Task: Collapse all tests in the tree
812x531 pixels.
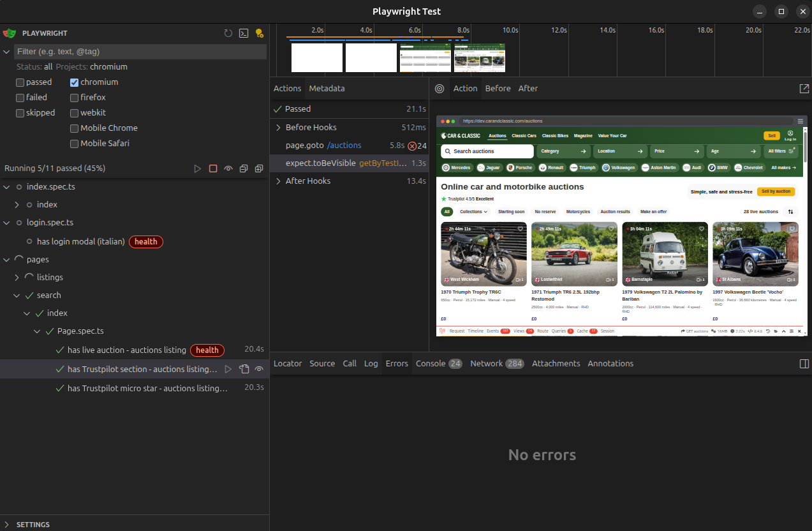Action: pyautogui.click(x=244, y=168)
